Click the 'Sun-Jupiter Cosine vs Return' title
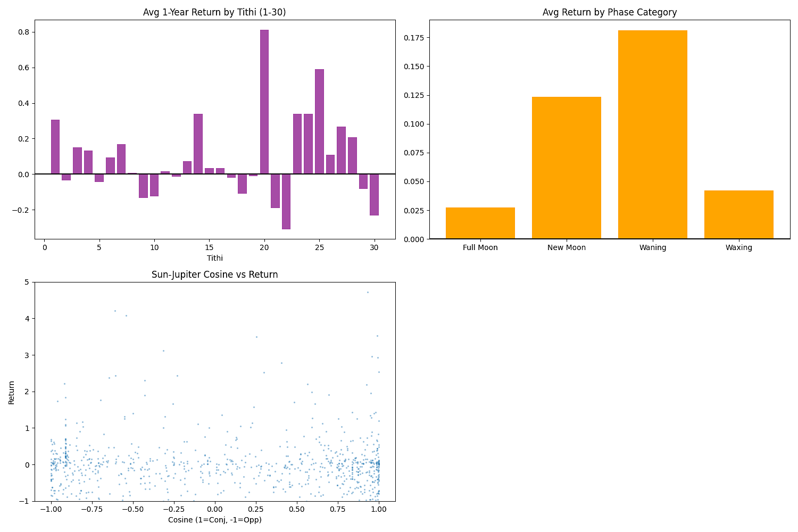 click(214, 275)
